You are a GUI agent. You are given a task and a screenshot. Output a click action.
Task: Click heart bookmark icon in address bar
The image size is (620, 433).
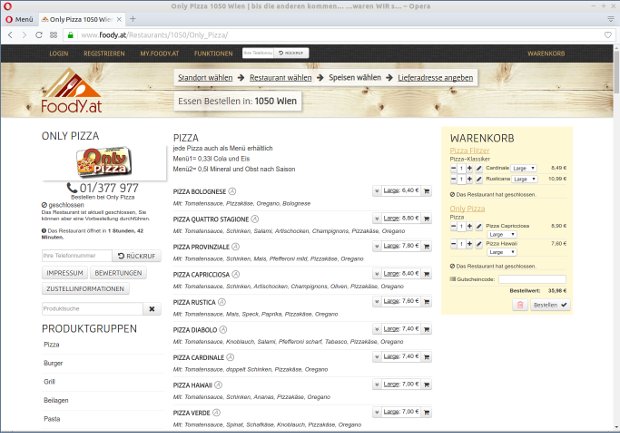coord(608,35)
